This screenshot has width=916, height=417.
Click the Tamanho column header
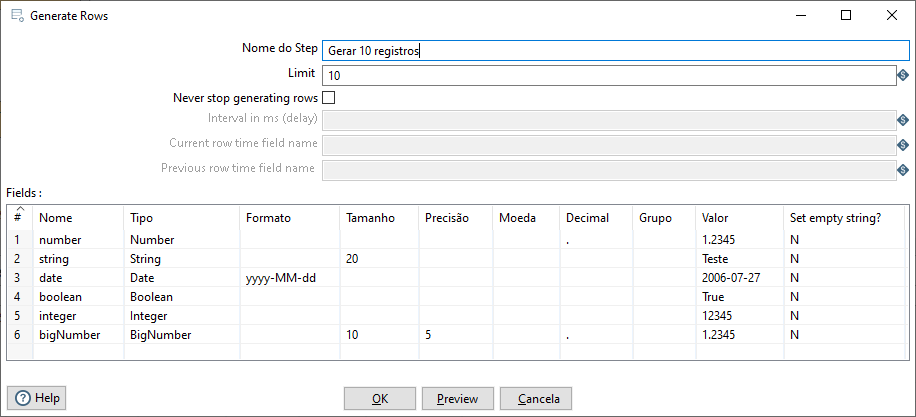click(x=379, y=218)
